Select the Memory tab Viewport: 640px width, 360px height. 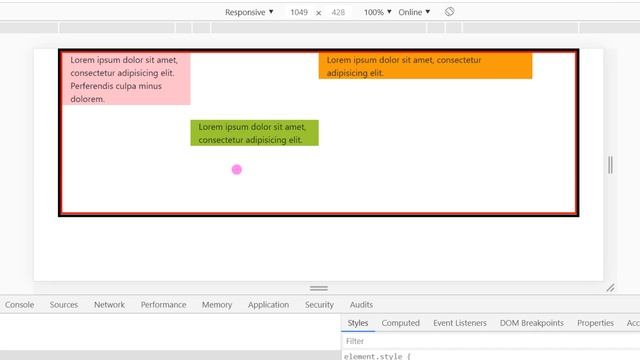click(x=217, y=304)
